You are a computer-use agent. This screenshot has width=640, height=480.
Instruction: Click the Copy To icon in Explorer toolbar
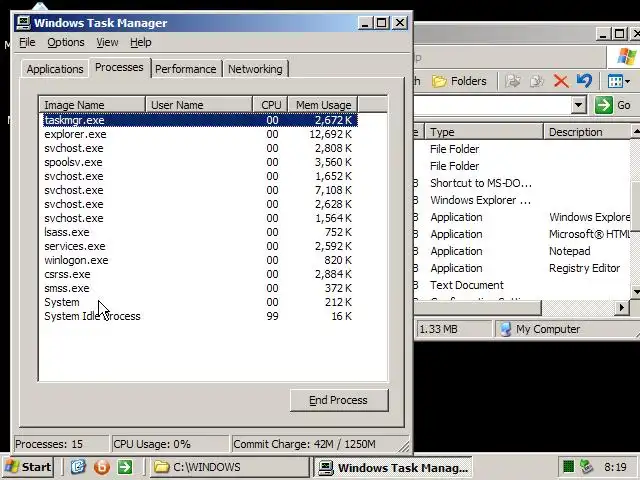click(537, 81)
